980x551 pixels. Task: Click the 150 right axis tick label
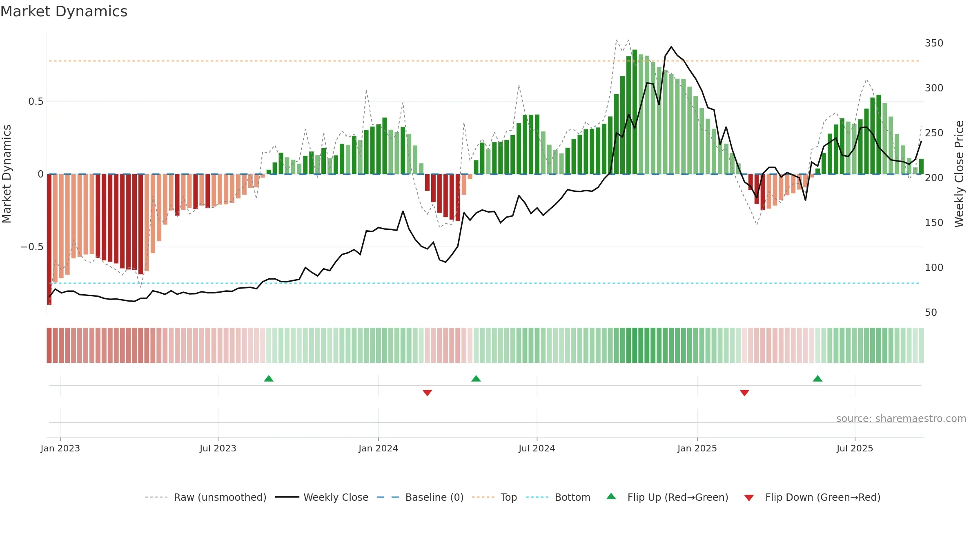[x=934, y=223]
